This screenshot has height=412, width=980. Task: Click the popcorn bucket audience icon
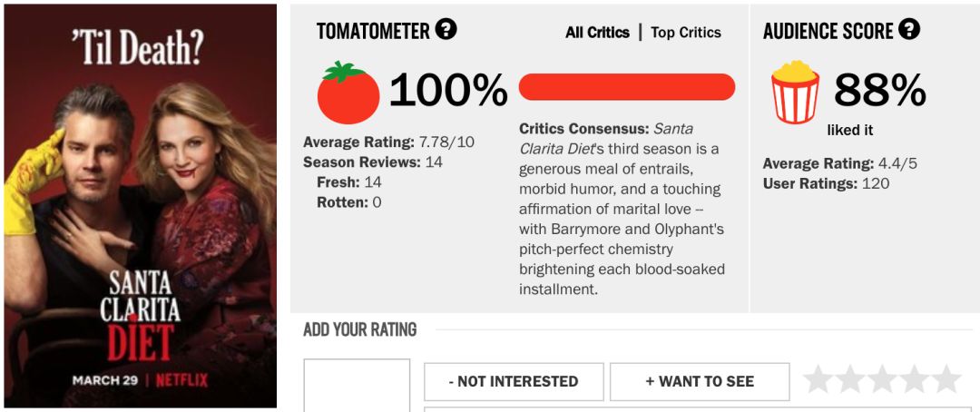point(795,92)
